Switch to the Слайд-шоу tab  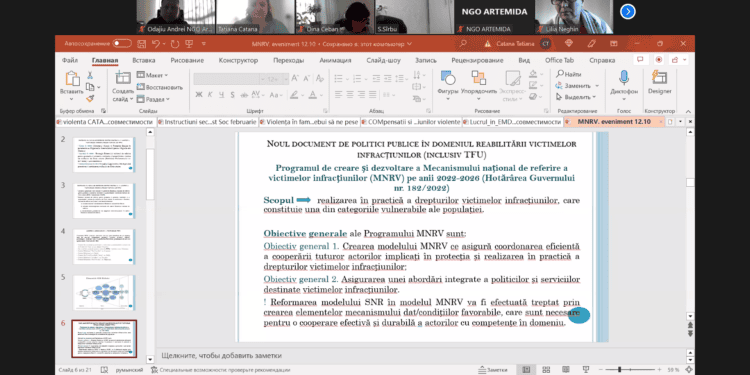coord(384,60)
